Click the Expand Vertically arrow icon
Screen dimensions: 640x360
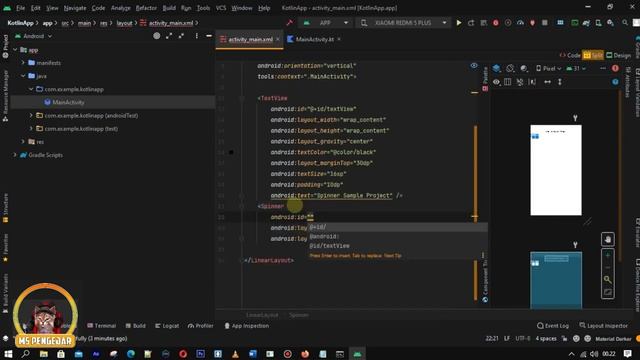(x=560, y=82)
